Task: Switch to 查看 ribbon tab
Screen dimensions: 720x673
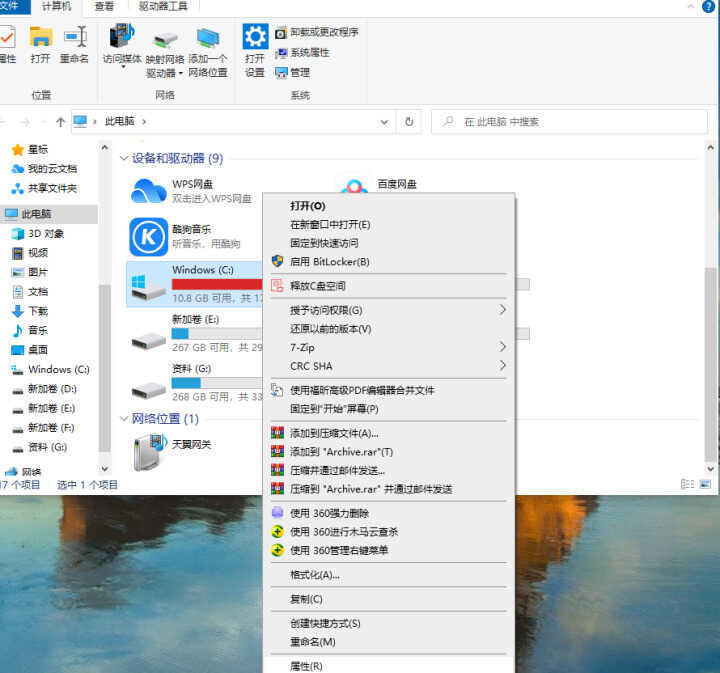Action: point(104,6)
